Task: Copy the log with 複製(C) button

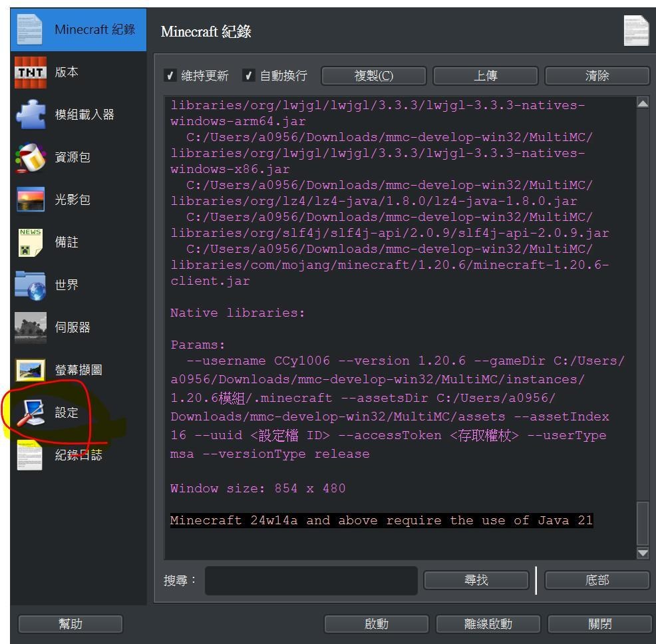Action: coord(374,76)
